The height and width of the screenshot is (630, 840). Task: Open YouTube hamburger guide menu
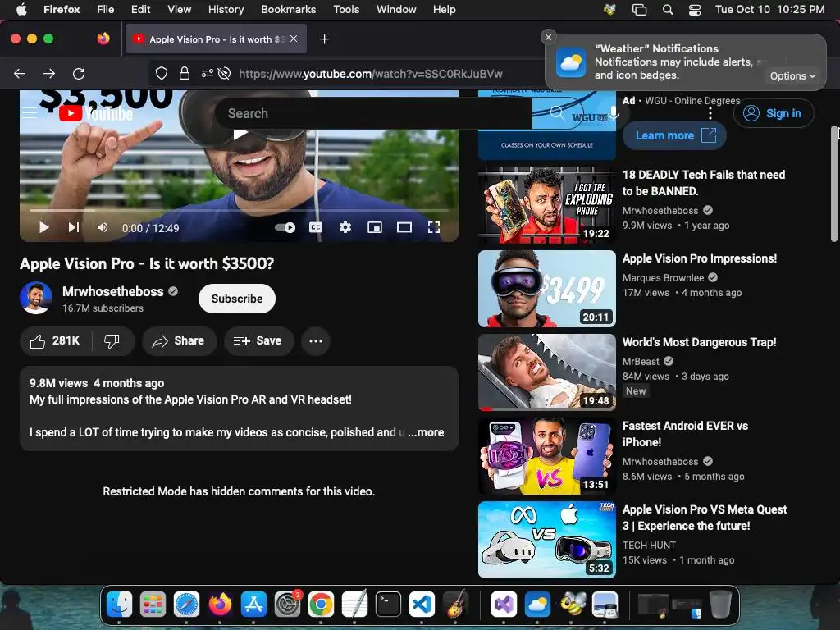[30, 113]
